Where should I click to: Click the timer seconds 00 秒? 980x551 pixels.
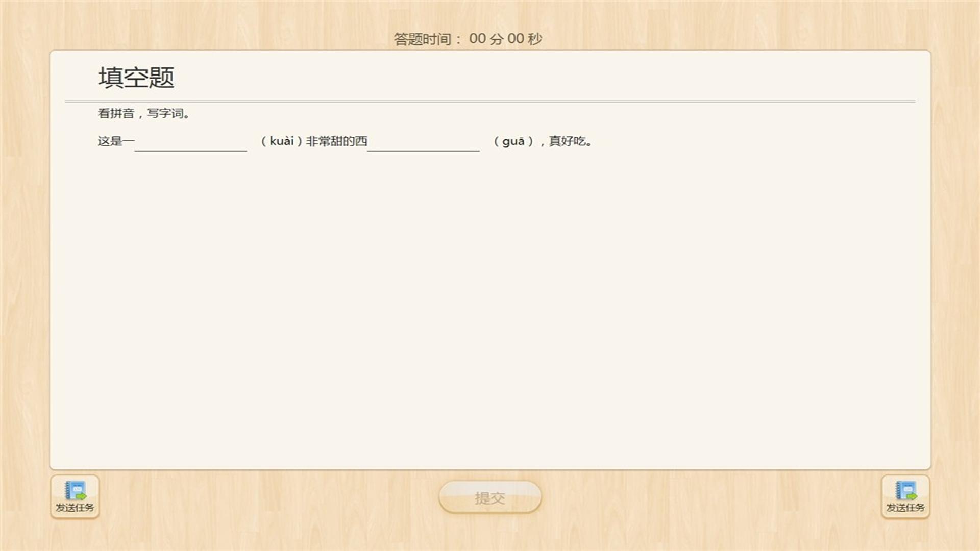(524, 39)
